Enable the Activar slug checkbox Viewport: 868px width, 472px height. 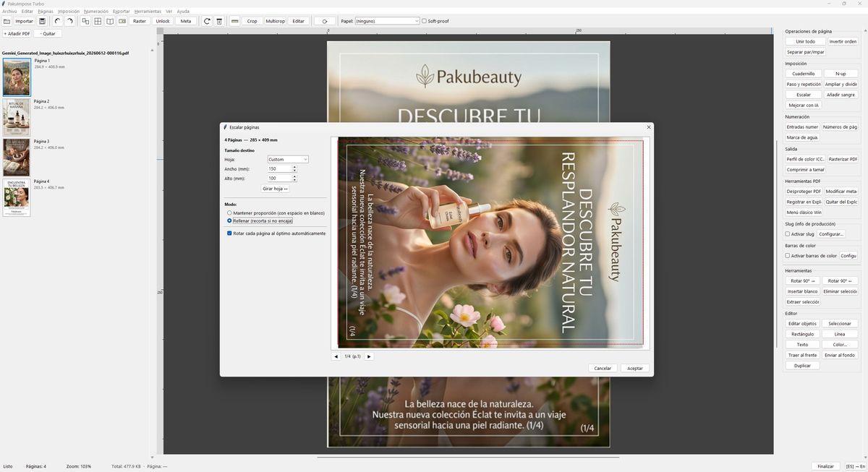coord(788,234)
